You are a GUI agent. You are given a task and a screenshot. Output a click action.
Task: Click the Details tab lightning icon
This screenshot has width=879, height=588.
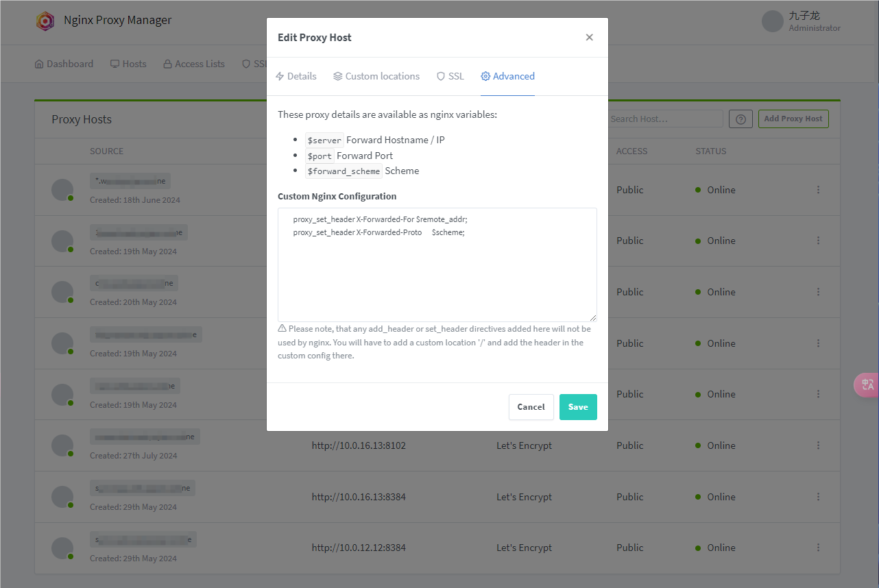(x=280, y=76)
